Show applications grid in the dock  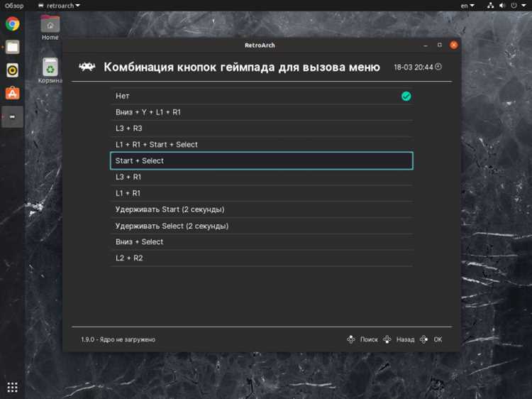(x=12, y=387)
